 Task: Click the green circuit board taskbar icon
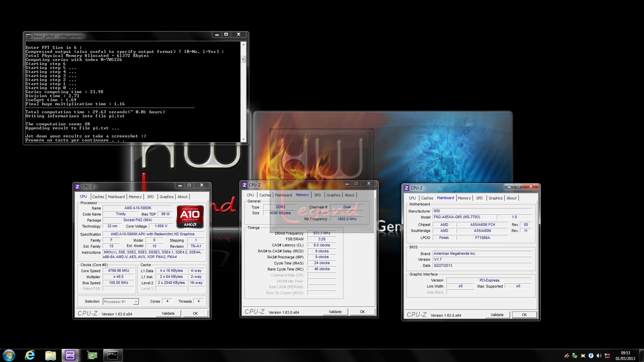coord(92,355)
